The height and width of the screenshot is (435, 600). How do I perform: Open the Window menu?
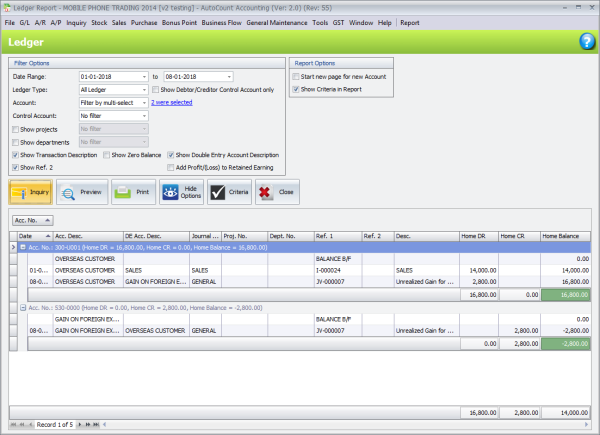[x=361, y=23]
